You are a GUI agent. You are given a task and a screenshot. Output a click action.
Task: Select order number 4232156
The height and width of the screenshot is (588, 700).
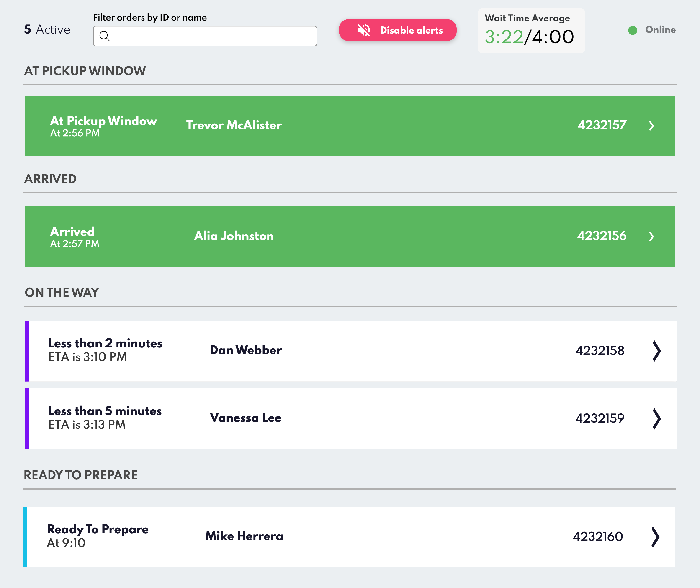tap(601, 236)
